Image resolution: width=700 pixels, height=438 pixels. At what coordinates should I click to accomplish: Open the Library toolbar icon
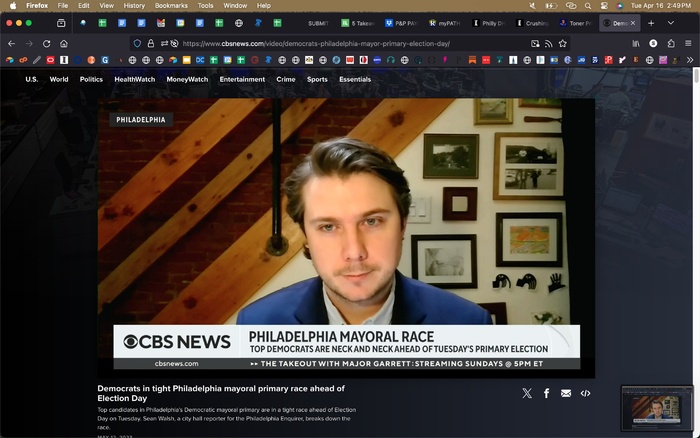pos(636,43)
